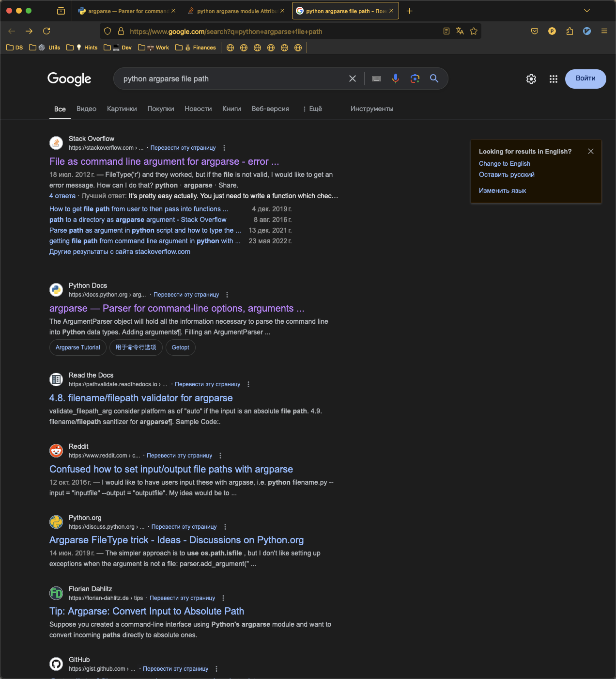
Task: Click the blue round extension icon
Action: click(587, 31)
